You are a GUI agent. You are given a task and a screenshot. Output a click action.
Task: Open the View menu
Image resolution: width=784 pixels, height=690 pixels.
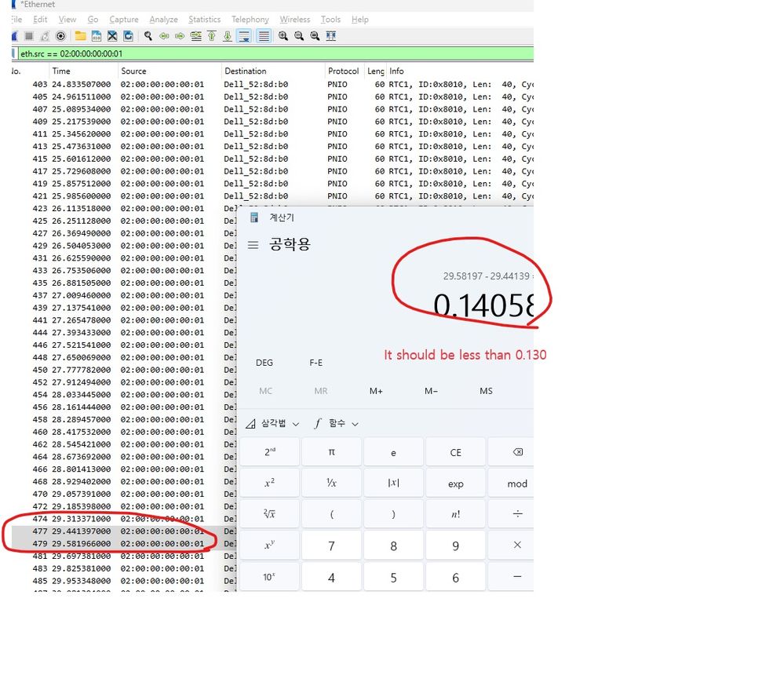[x=67, y=20]
